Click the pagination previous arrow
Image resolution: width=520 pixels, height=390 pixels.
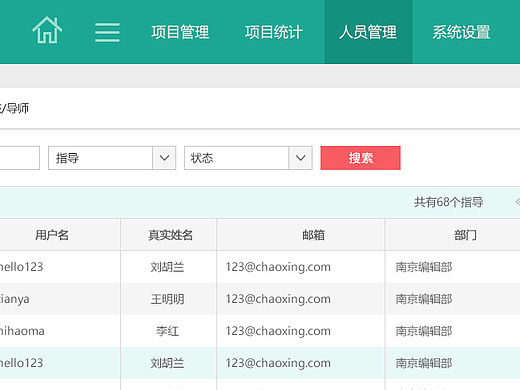pyautogui.click(x=517, y=202)
